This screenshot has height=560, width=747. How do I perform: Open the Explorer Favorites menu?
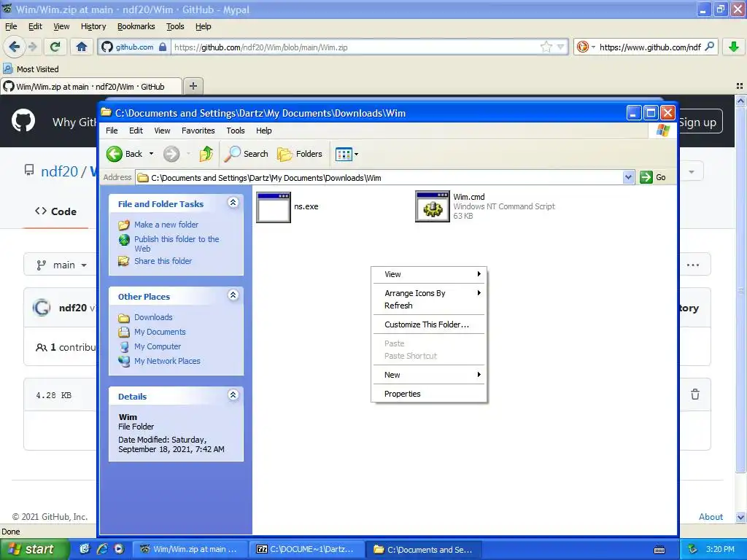click(x=198, y=131)
